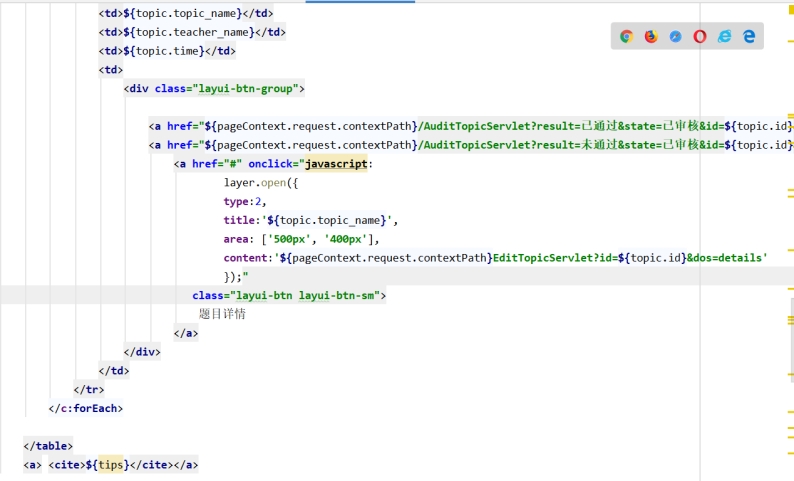Screen dimensions: 794x481
Task: Click the closing </div> tag
Action: coord(142,352)
